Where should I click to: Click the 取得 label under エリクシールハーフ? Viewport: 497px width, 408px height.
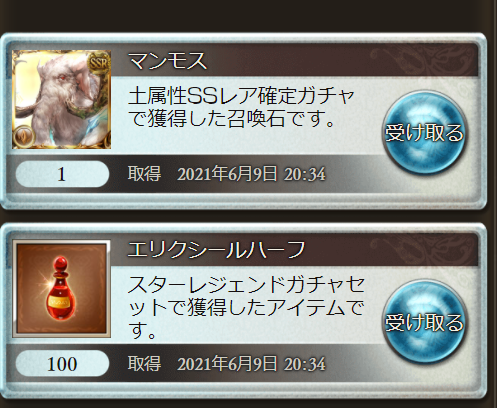pos(144,363)
